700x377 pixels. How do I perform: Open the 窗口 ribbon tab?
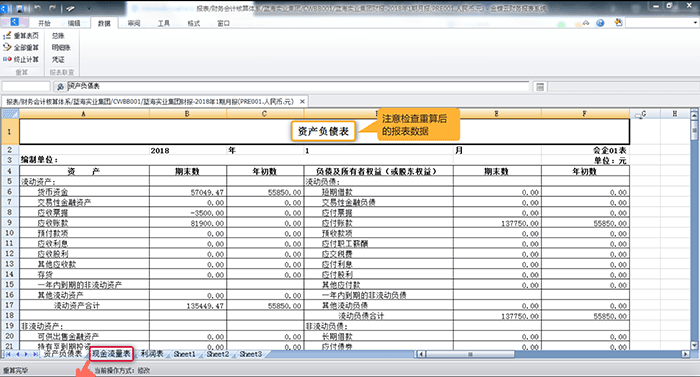(223, 23)
